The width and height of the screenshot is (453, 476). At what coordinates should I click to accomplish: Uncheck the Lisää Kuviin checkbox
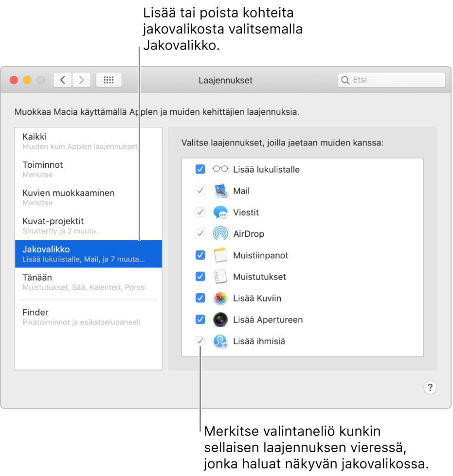tap(200, 298)
